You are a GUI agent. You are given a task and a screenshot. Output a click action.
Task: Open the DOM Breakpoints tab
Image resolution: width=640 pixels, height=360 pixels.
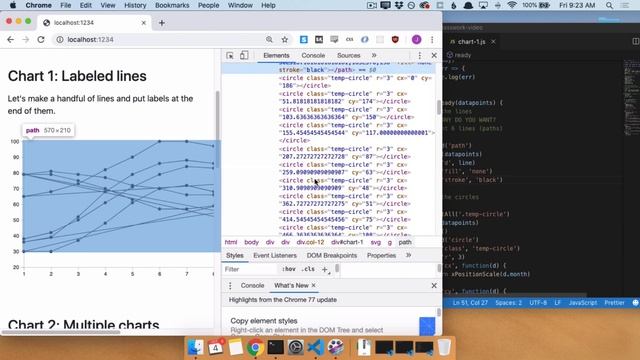point(332,256)
